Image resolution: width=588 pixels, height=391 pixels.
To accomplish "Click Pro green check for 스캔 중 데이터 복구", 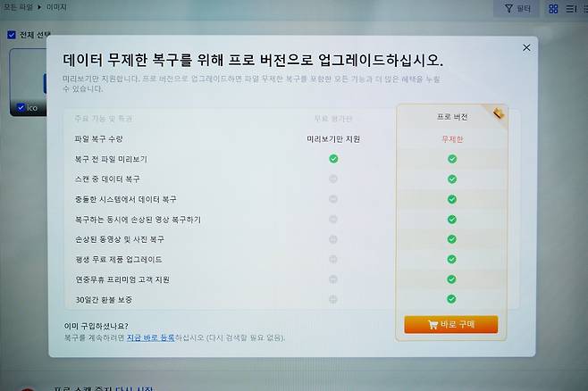I will tap(452, 179).
